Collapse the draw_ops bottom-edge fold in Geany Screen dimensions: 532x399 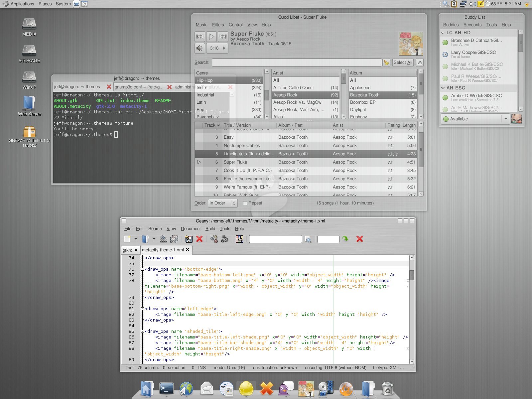click(x=142, y=269)
